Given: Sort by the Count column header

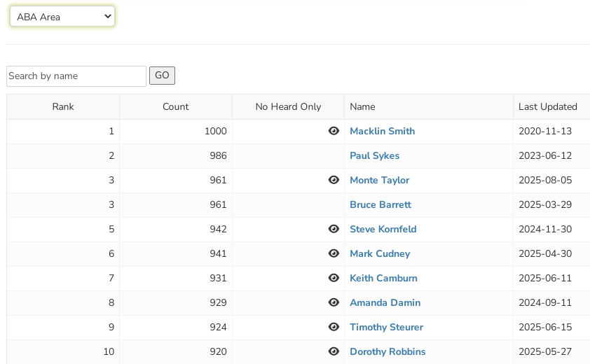Looking at the screenshot, I should pyautogui.click(x=175, y=106).
